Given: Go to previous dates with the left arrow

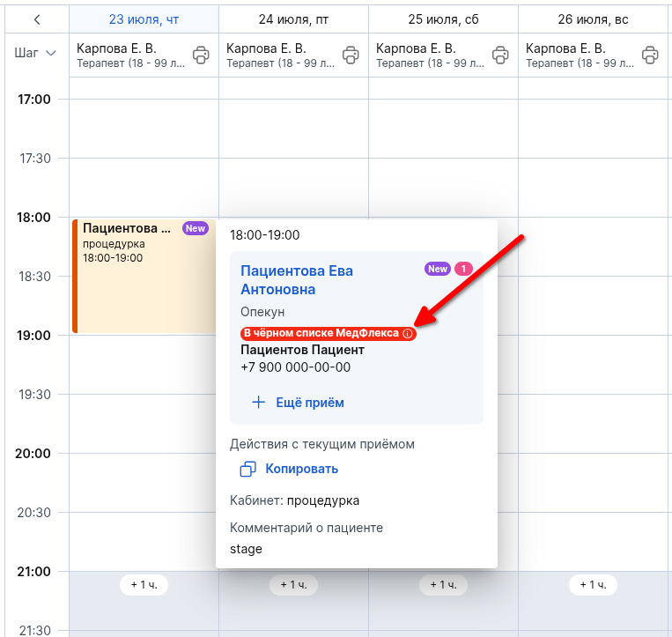Looking at the screenshot, I should [x=37, y=19].
